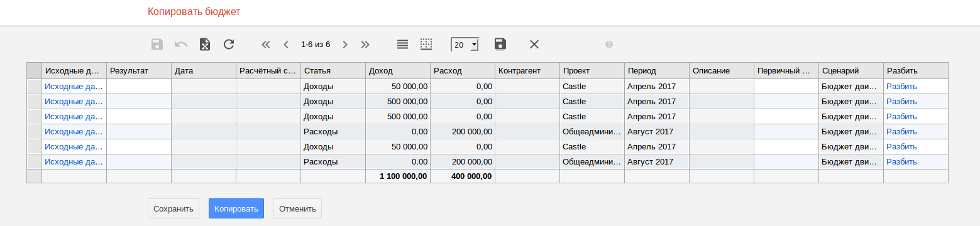
Task: Open the help question mark icon
Action: (x=609, y=45)
